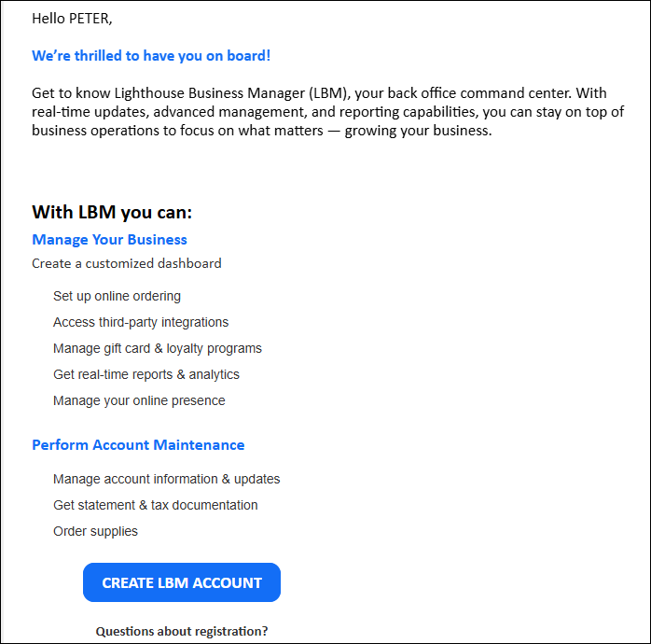This screenshot has width=651, height=644.
Task: Select the Perform Account Maintenance heading
Action: (x=138, y=445)
